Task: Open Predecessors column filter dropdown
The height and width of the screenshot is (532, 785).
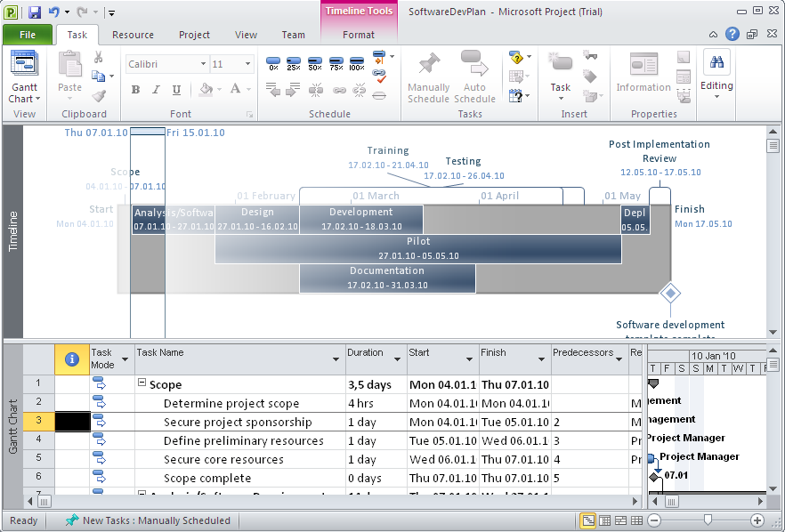Action: [x=619, y=359]
